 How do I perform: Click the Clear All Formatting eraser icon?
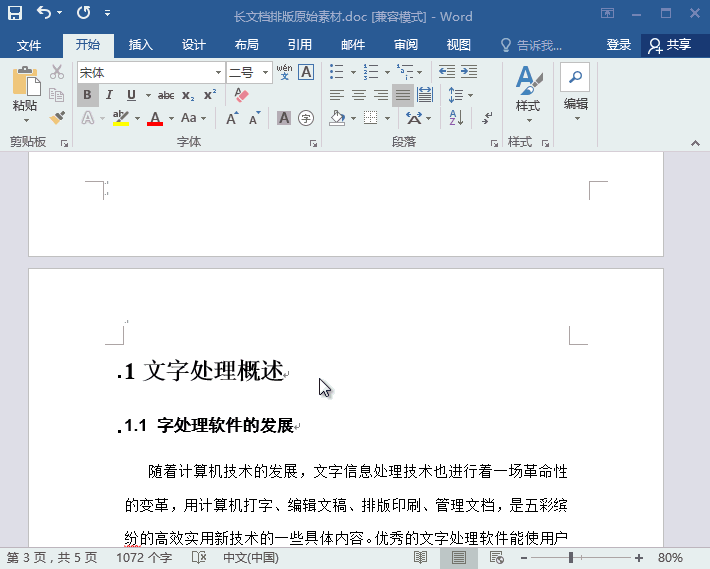[241, 95]
